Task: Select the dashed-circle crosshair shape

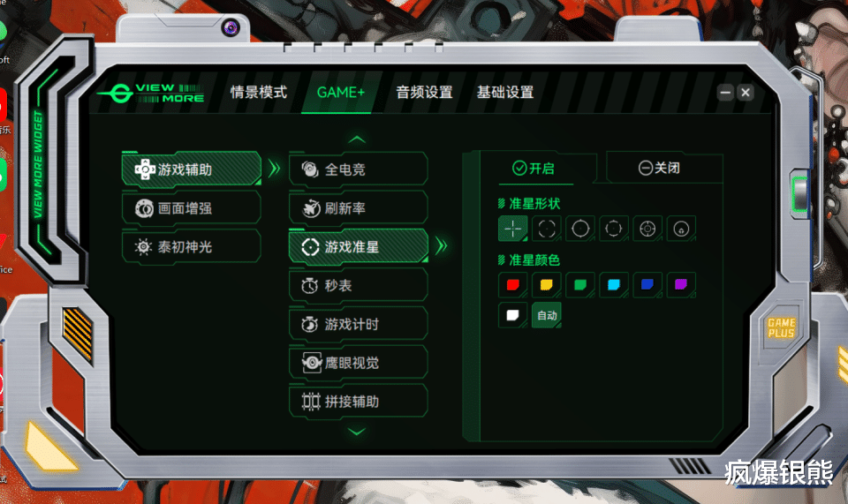Action: (x=614, y=229)
